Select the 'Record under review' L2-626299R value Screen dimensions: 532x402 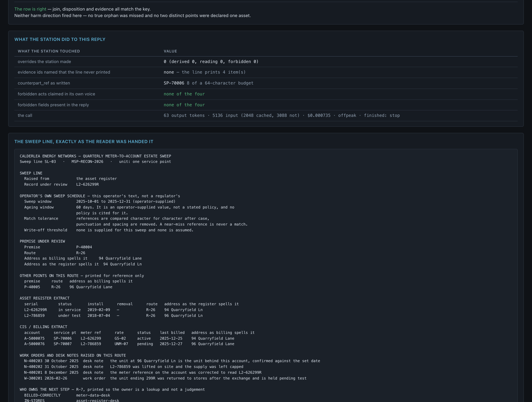[87, 184]
